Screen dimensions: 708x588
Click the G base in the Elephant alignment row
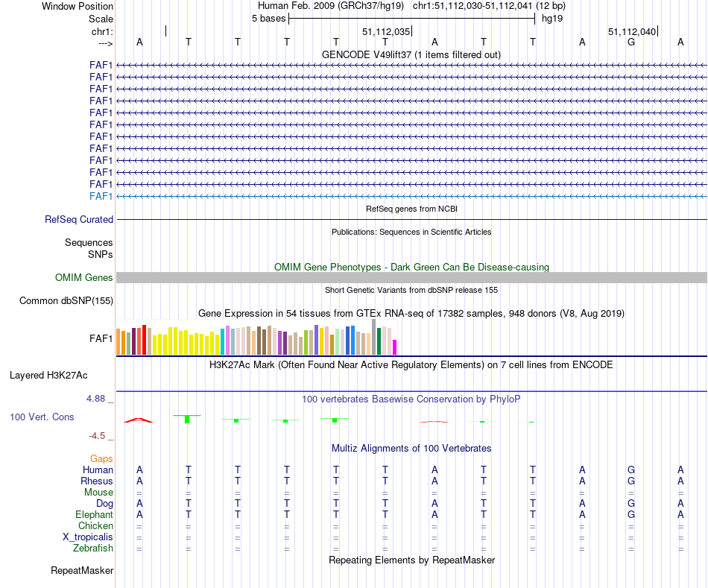click(x=631, y=514)
